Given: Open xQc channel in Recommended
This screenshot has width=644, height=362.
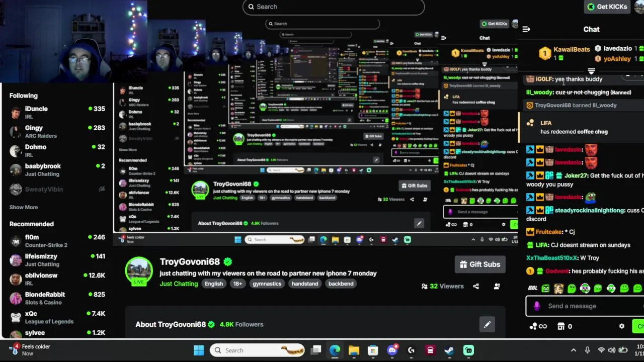Looking at the screenshot, I should [57, 317].
